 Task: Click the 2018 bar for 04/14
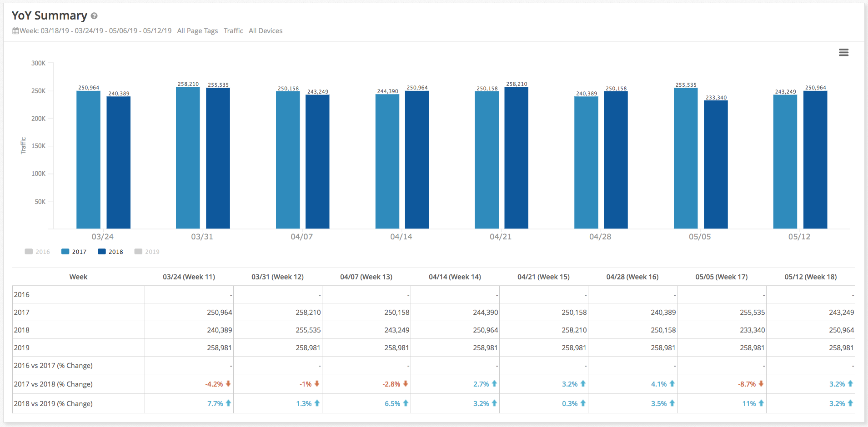[417, 159]
